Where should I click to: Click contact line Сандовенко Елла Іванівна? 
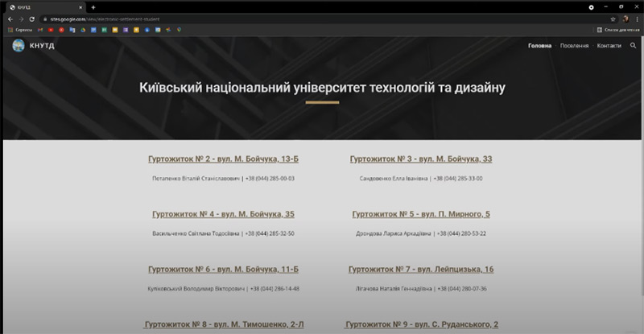click(x=421, y=179)
